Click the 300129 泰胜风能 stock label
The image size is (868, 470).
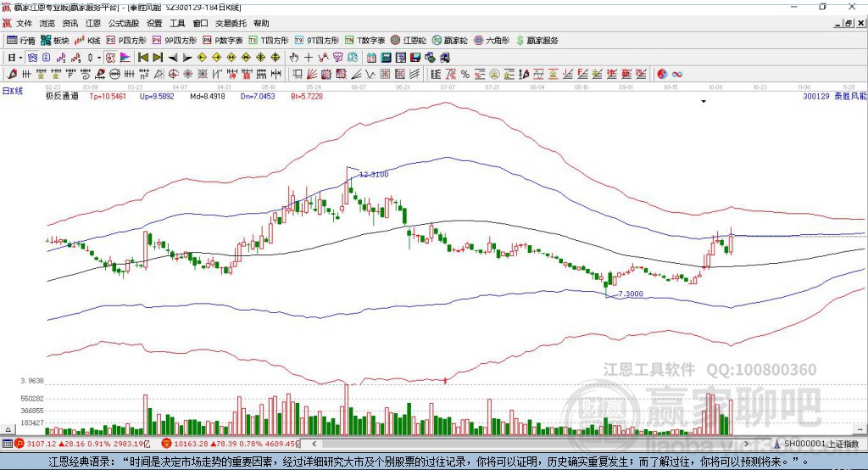coord(834,96)
